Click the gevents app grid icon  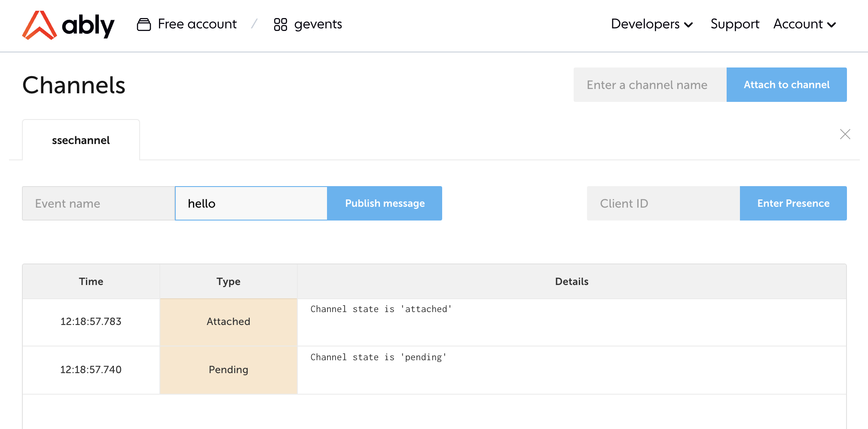click(280, 25)
